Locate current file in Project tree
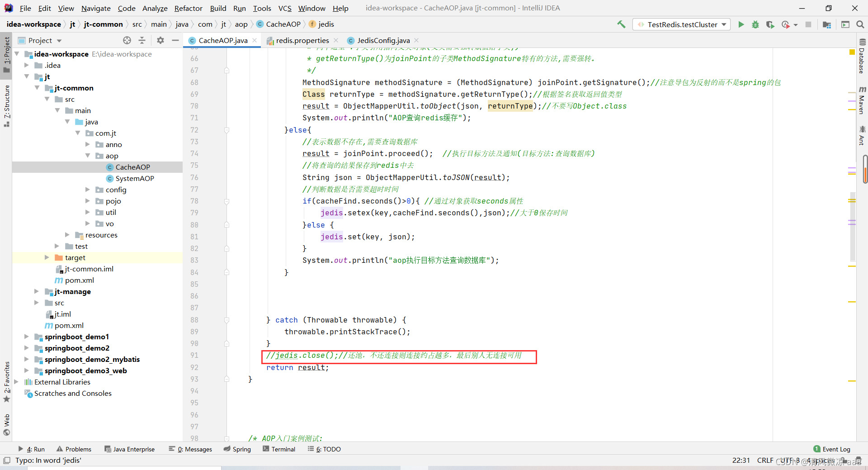This screenshot has width=868, height=470. [127, 40]
